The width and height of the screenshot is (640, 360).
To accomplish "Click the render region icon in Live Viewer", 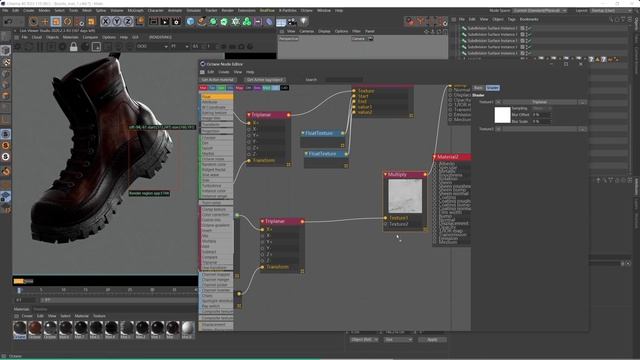I will tap(96, 47).
